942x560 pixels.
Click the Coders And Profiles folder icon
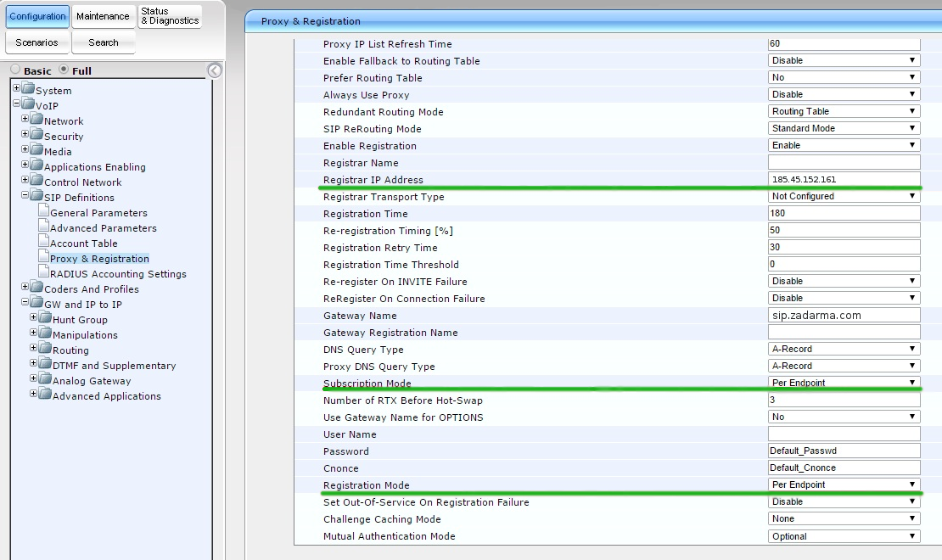pyautogui.click(x=36, y=288)
